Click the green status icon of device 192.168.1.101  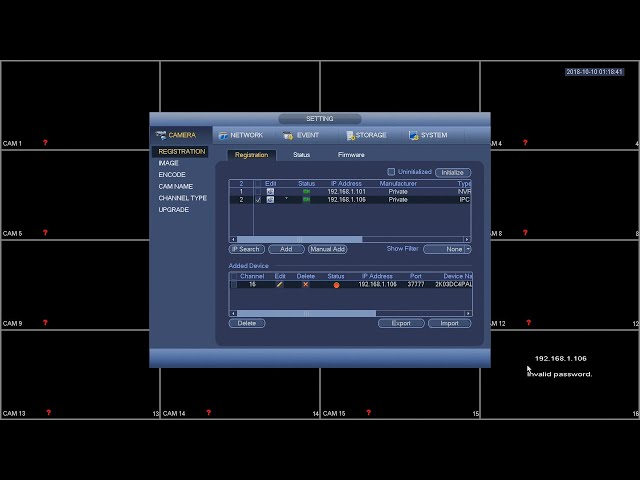point(306,191)
